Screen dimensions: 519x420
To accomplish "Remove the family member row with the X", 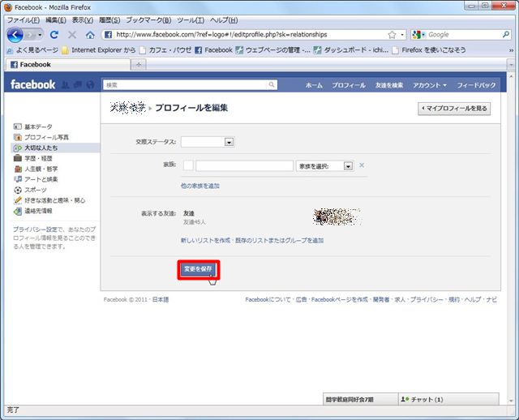I will [362, 165].
